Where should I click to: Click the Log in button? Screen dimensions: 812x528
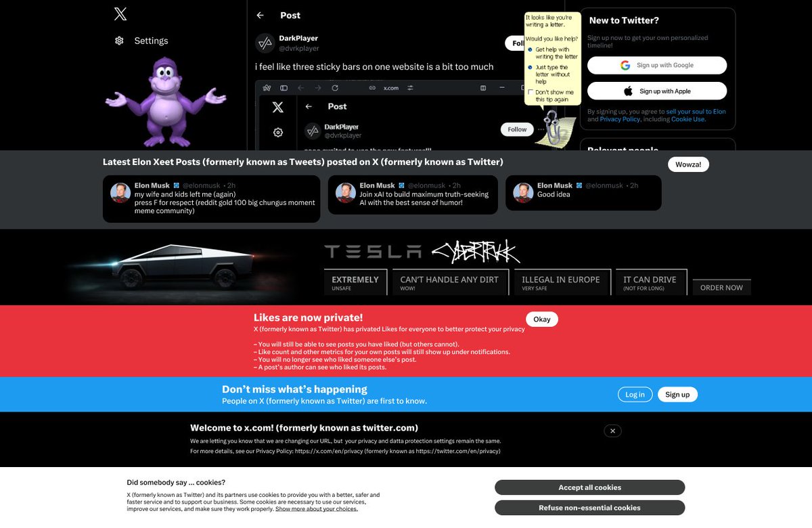[635, 395]
